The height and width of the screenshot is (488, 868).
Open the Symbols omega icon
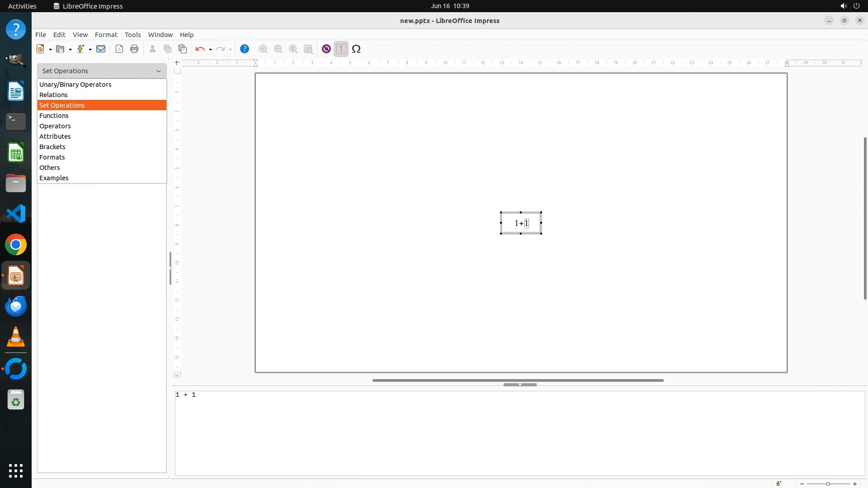tap(356, 49)
